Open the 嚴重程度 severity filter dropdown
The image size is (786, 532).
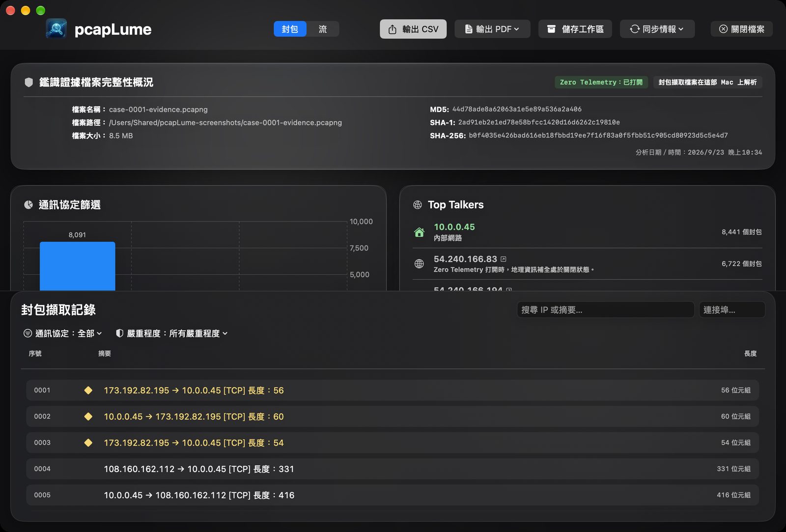coord(172,333)
